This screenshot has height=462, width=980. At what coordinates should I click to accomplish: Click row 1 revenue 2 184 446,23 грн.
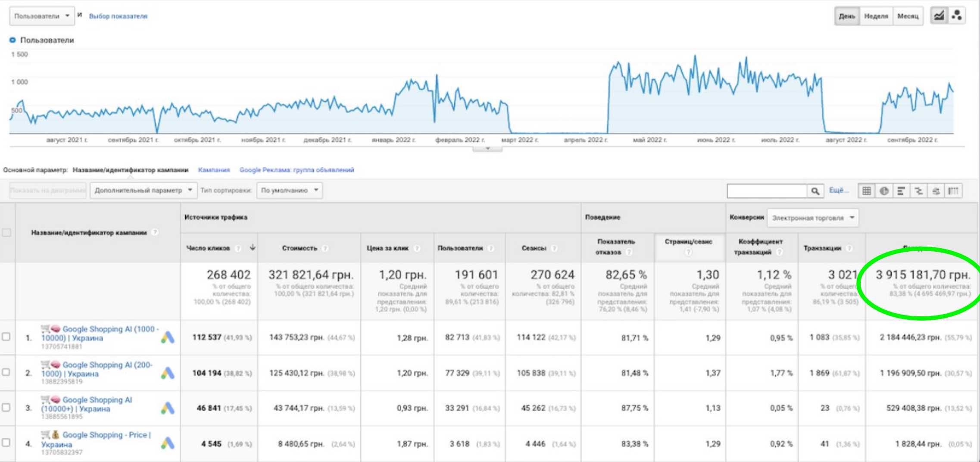(x=910, y=337)
